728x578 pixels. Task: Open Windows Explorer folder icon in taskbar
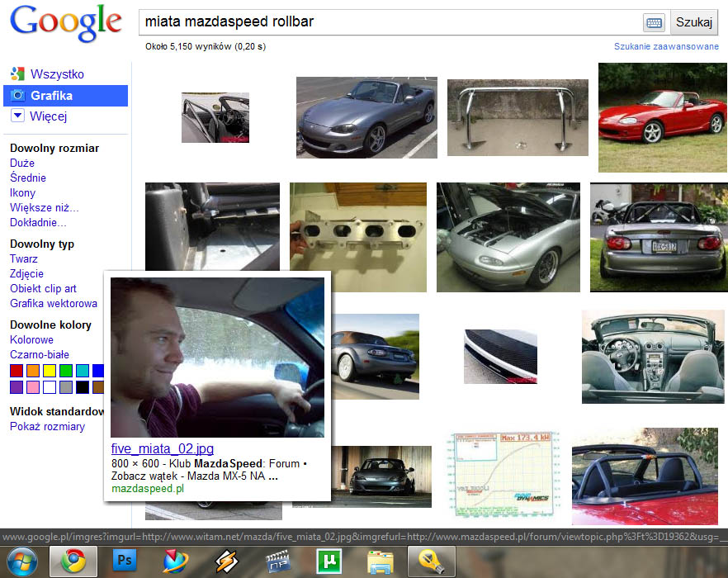point(381,561)
